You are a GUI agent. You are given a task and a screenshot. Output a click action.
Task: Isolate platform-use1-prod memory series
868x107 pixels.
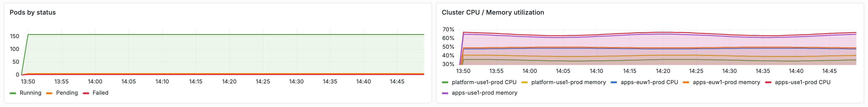[568, 82]
